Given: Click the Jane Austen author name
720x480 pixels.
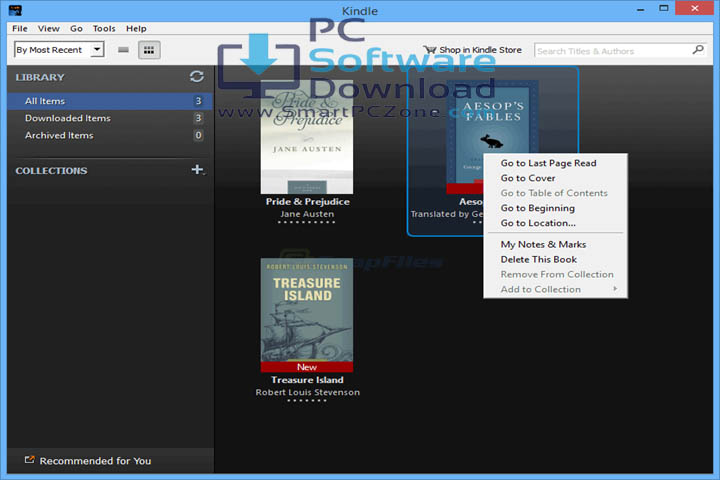Looking at the screenshot, I should [x=307, y=214].
